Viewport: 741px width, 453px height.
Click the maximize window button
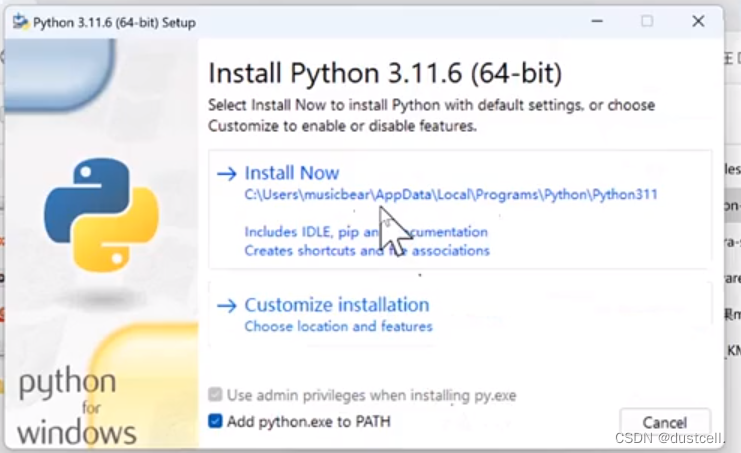(x=647, y=21)
